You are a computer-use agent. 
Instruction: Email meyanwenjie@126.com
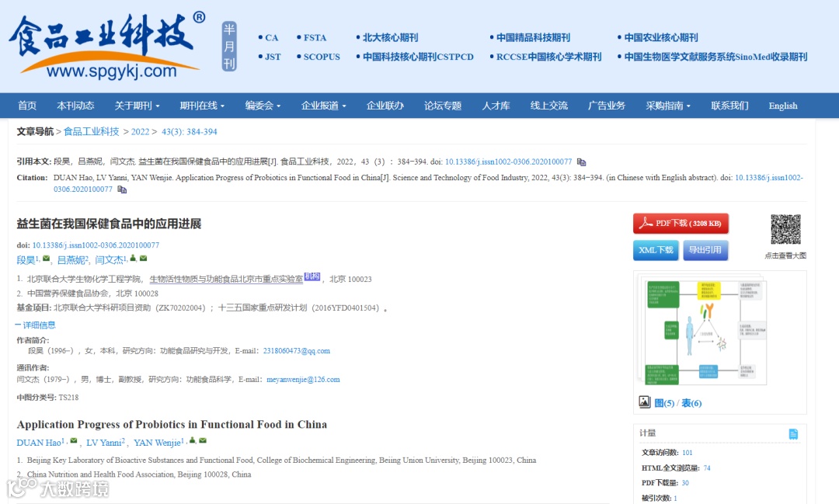point(303,379)
